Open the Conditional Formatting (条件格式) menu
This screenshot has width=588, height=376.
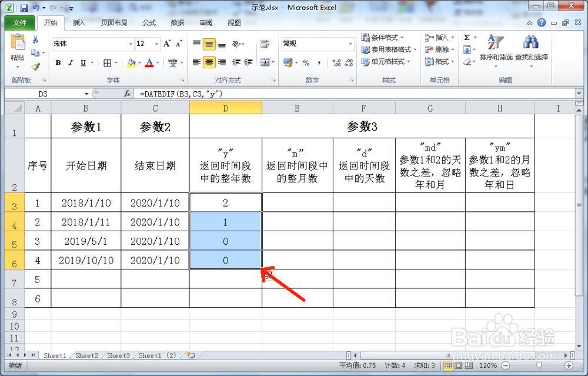coord(383,37)
